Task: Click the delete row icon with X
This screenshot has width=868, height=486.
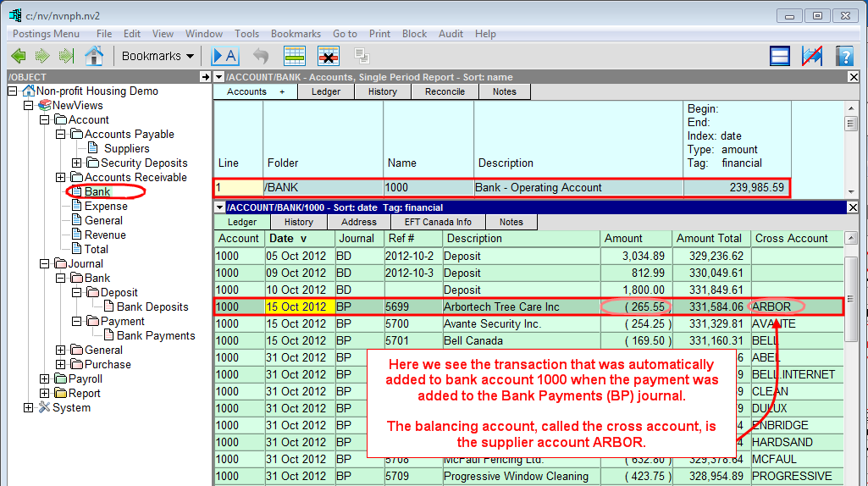Action: click(x=329, y=56)
